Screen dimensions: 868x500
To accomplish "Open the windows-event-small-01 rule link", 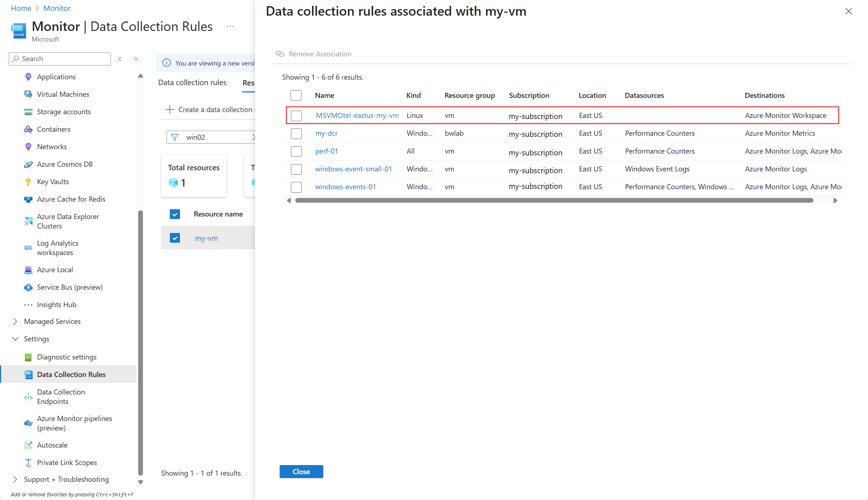I will click(353, 169).
